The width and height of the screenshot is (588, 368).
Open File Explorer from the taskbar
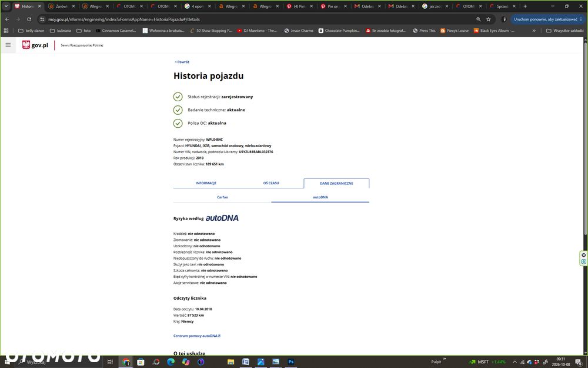tap(230, 362)
